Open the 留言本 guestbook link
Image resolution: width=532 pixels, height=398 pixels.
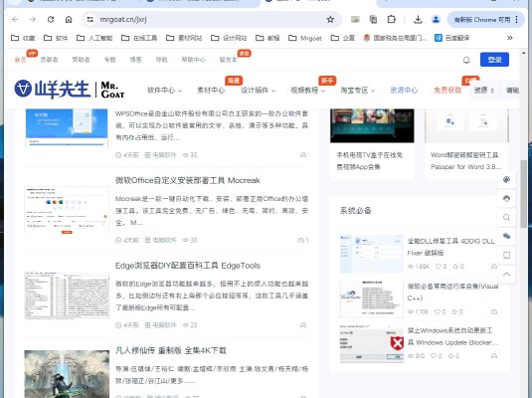228,60
